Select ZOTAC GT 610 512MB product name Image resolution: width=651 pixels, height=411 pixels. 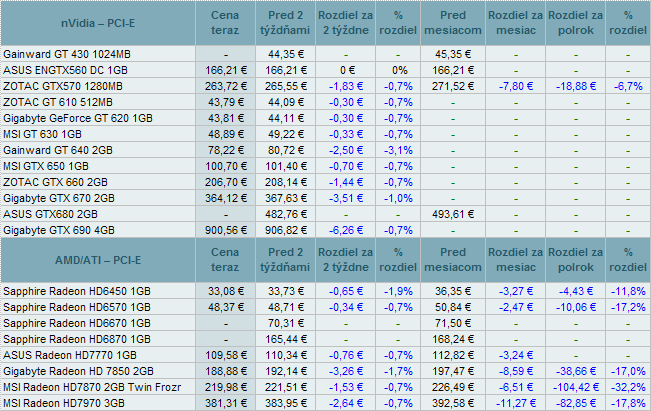point(58,102)
